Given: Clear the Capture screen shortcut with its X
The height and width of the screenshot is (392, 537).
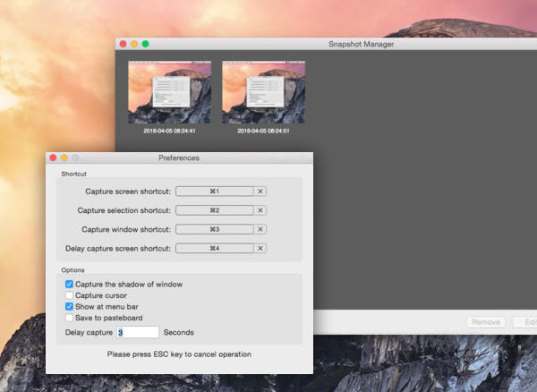Looking at the screenshot, I should [260, 192].
